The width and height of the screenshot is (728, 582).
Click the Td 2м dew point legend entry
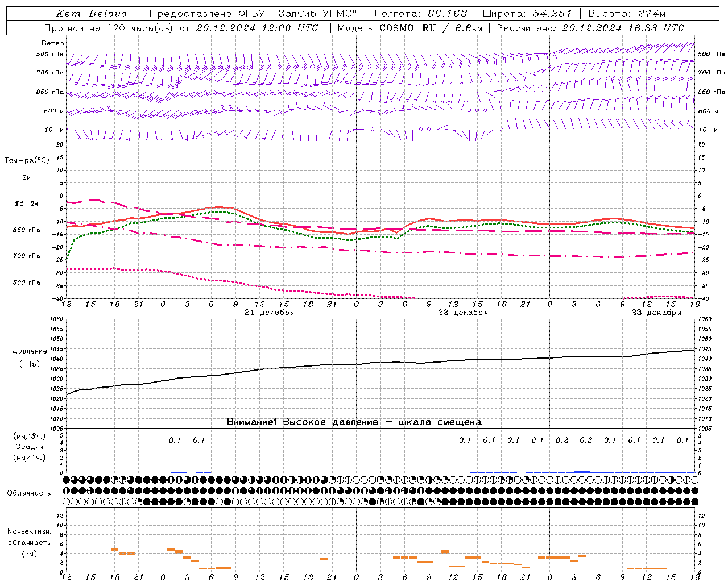[27, 203]
